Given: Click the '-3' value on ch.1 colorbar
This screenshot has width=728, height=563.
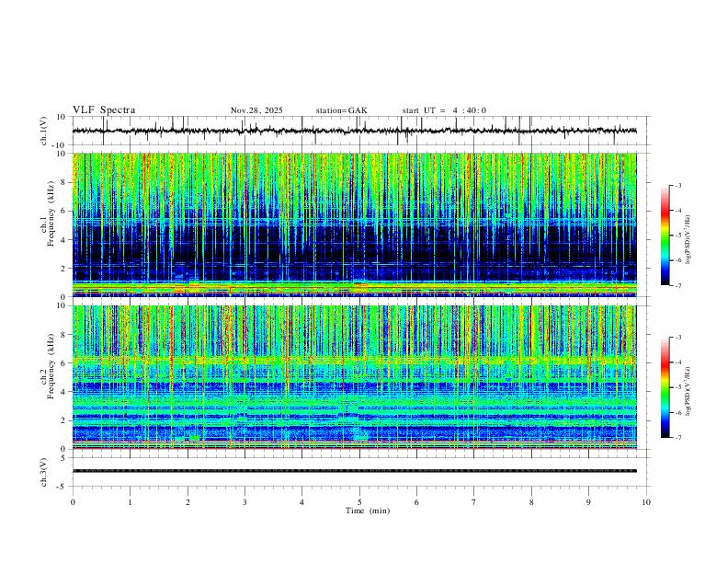Looking at the screenshot, I should [x=677, y=185].
